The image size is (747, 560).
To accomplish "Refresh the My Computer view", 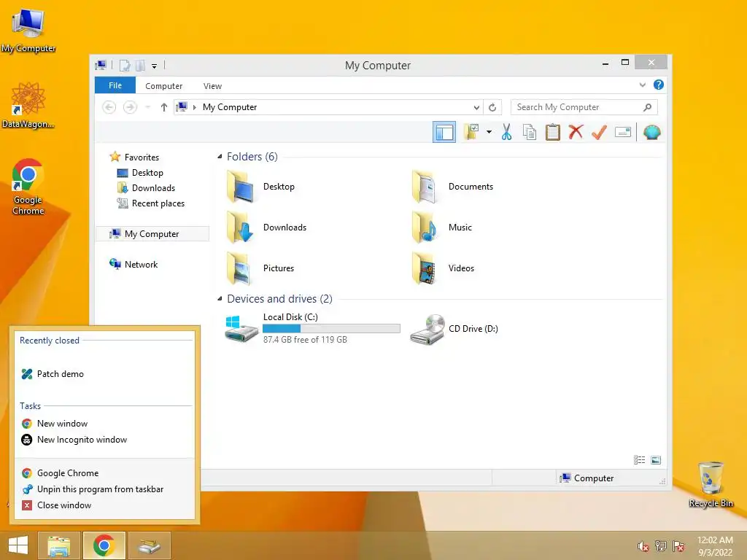I will pyautogui.click(x=492, y=107).
